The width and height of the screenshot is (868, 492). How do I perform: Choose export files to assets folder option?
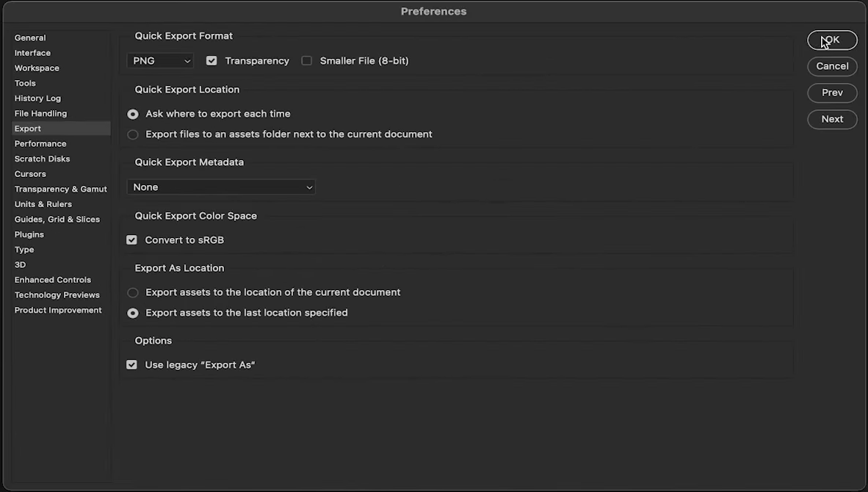pos(133,134)
